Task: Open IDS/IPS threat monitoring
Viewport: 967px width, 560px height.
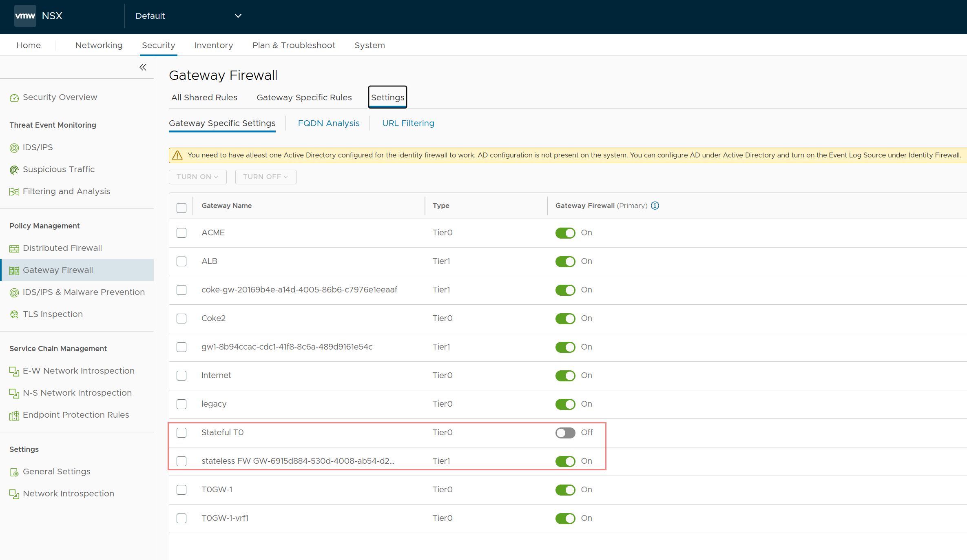Action: 38,147
